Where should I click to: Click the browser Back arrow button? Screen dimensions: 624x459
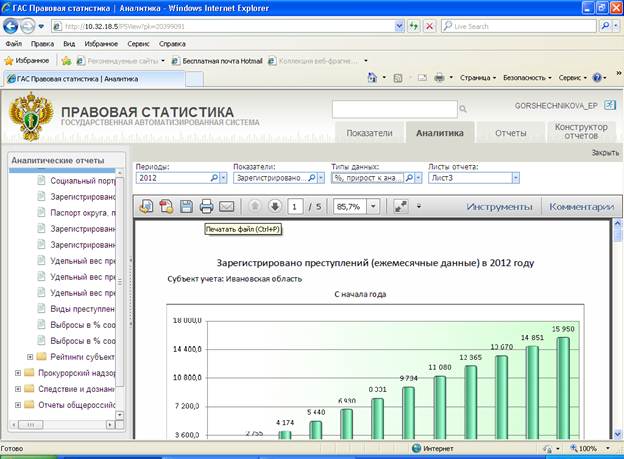coord(11,26)
